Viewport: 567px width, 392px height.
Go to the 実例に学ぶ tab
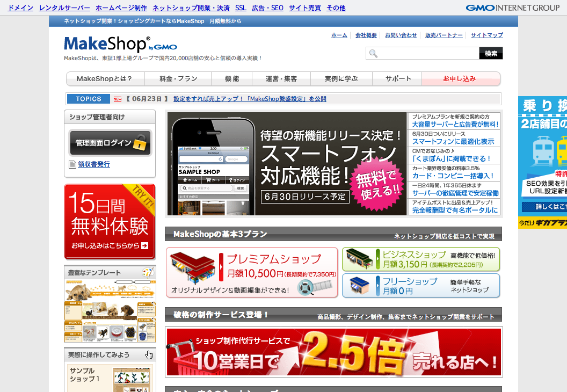click(x=341, y=79)
